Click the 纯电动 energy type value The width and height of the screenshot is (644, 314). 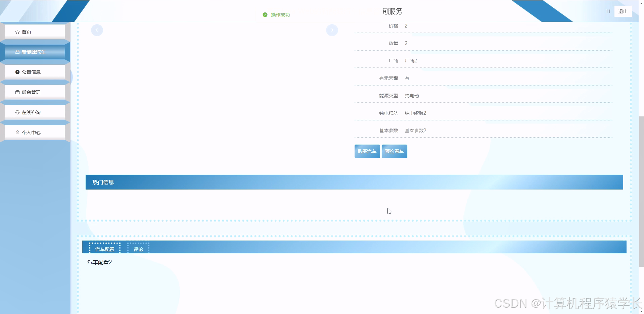(x=412, y=96)
